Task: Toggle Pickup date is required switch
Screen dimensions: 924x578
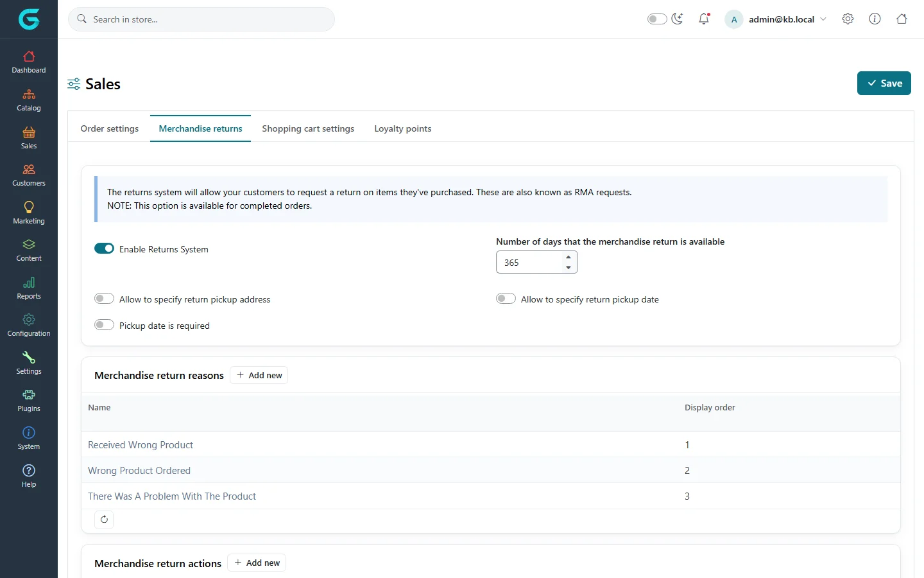Action: pyautogui.click(x=104, y=325)
